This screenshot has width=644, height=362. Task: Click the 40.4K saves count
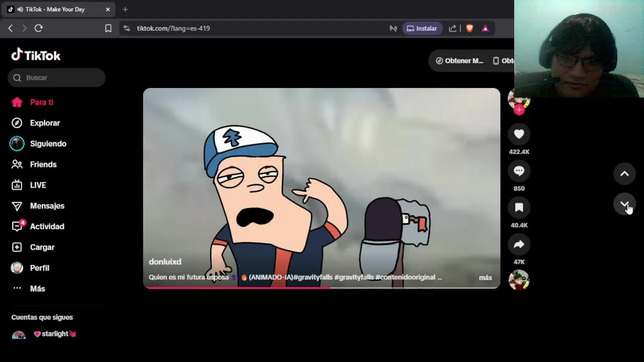click(519, 225)
